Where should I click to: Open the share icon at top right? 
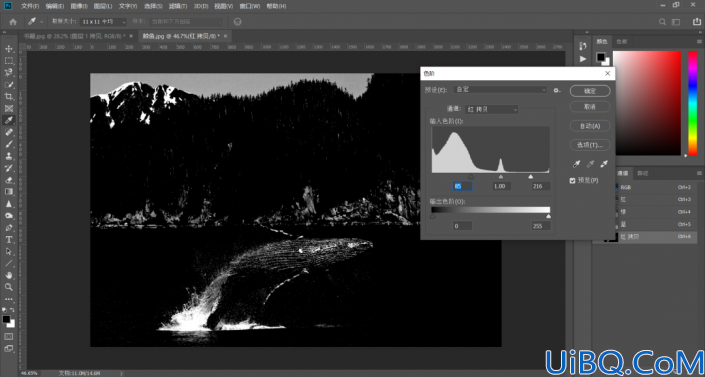click(696, 22)
